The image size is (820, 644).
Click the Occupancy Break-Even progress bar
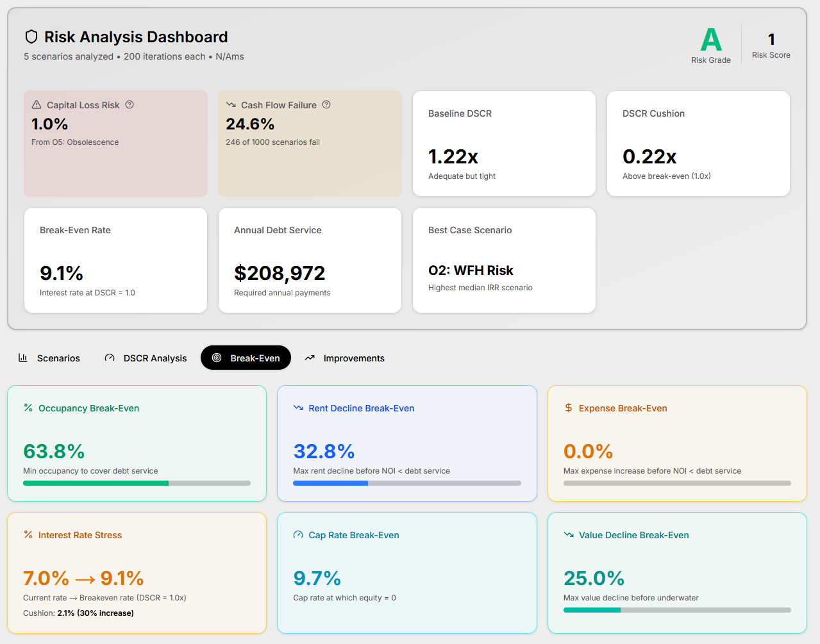(x=137, y=483)
